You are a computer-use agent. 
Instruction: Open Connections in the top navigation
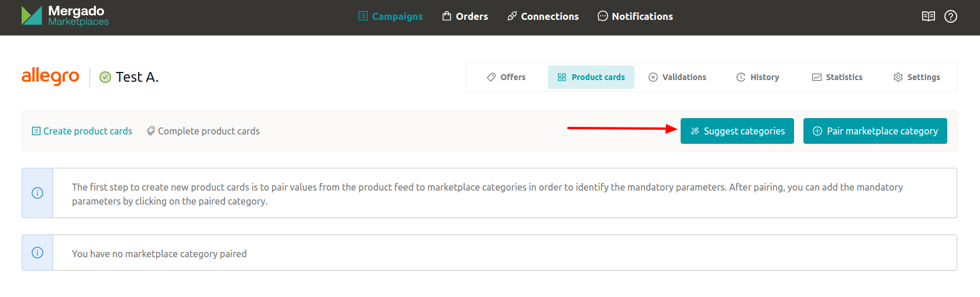[543, 16]
